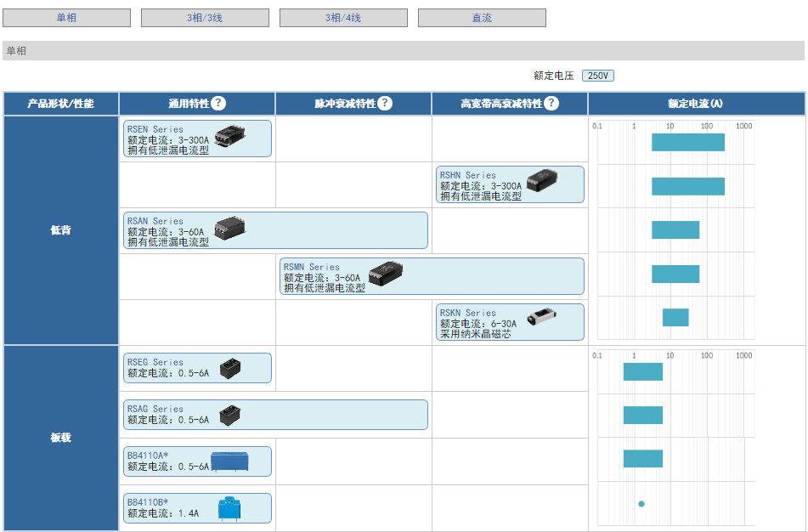Select the 直流 tab
This screenshot has height=532, width=808.
(482, 18)
